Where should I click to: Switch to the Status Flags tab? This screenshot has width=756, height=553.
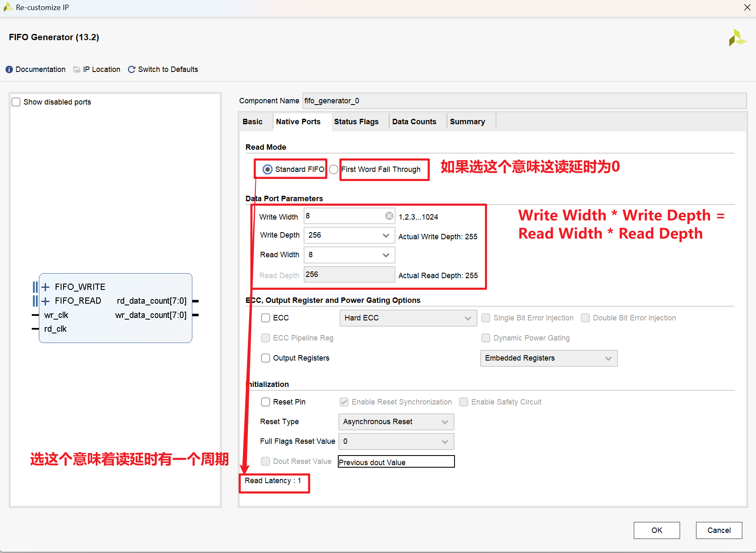[356, 122]
